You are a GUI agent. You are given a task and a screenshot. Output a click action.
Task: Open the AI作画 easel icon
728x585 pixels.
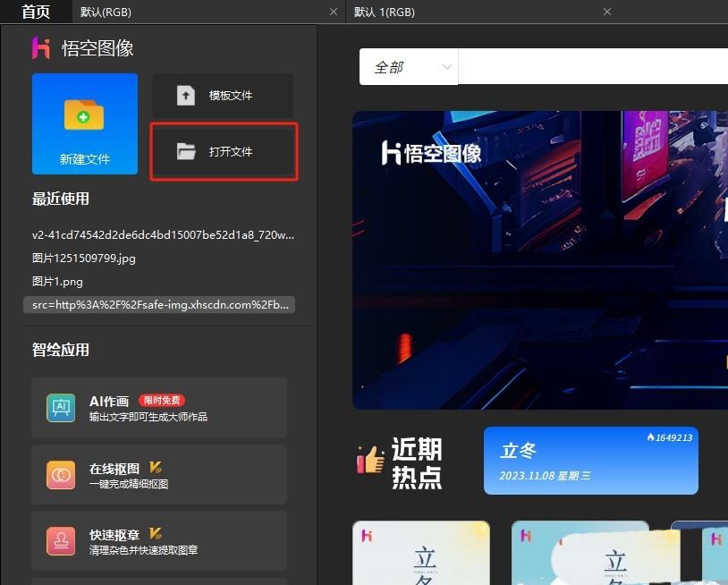click(61, 408)
